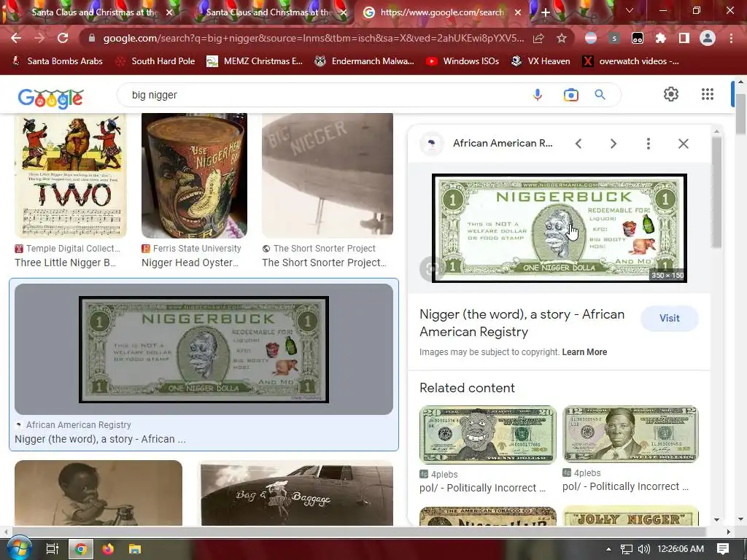Reload the current page
This screenshot has height=560, width=747.
click(x=63, y=38)
